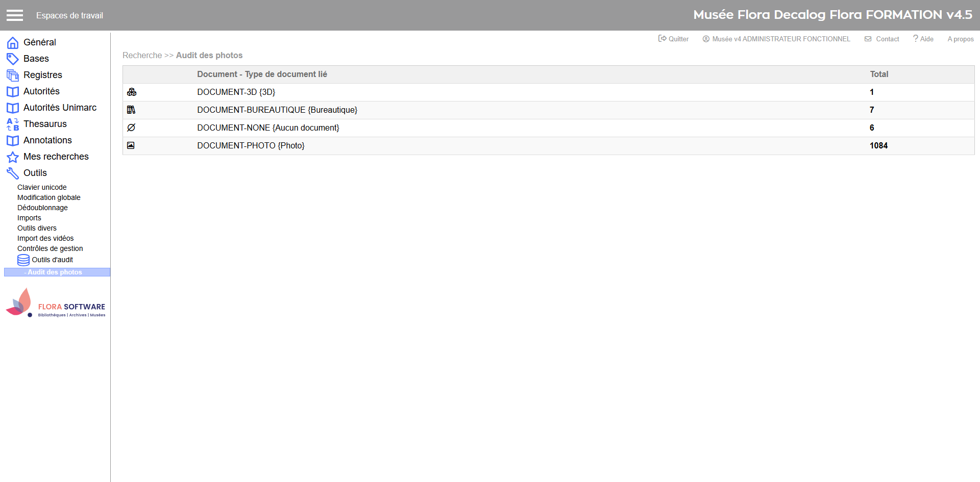The image size is (980, 482).
Task: Open the Général menu
Action: click(x=40, y=42)
